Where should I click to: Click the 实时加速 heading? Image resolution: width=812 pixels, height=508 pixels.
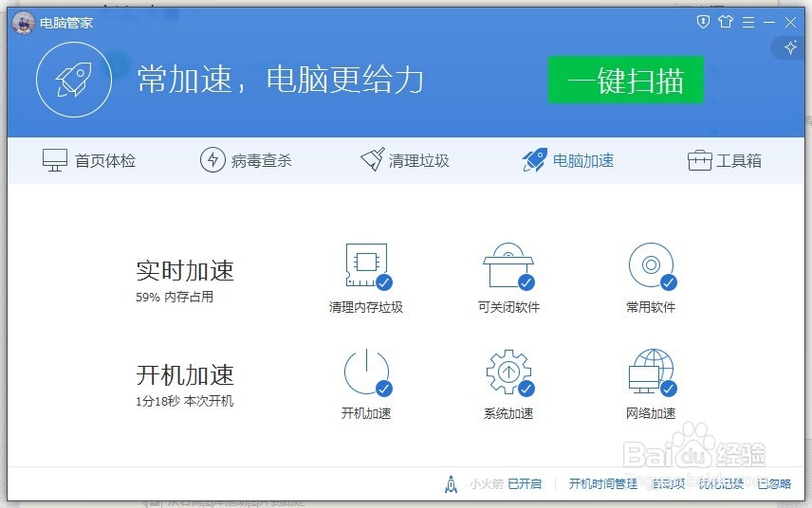point(185,270)
